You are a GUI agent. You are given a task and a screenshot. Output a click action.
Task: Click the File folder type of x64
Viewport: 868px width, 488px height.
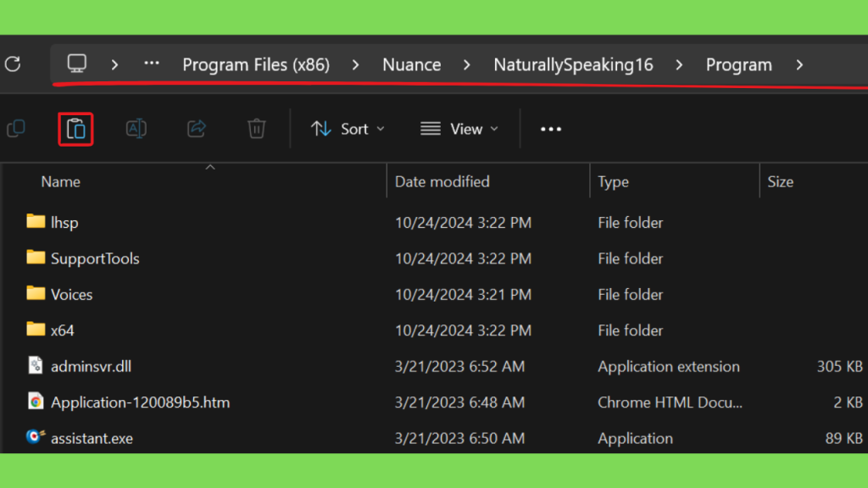[x=631, y=330]
